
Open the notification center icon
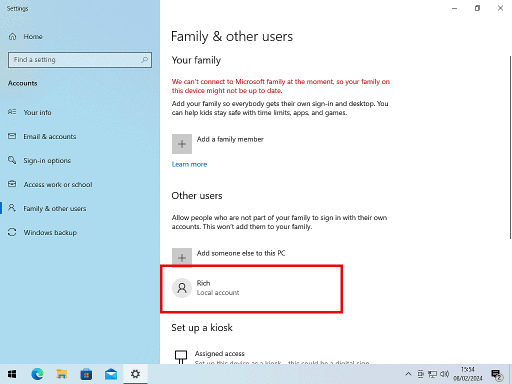(497, 374)
